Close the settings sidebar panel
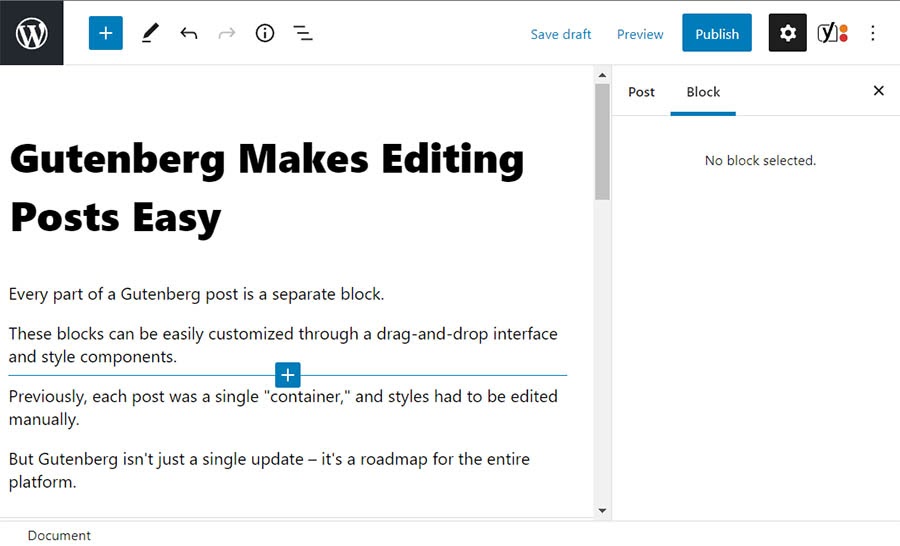900x546 pixels. click(x=878, y=91)
